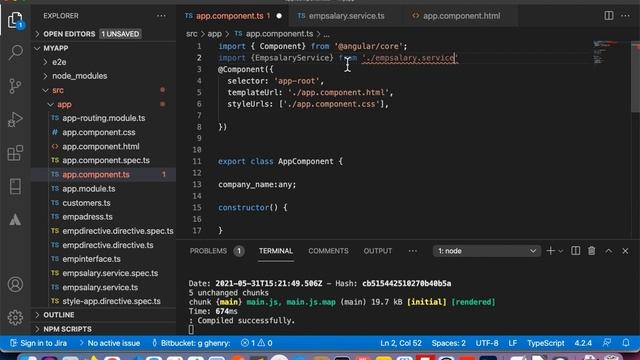
Task: Open the OUTPUT panel tab
Action: [378, 251]
